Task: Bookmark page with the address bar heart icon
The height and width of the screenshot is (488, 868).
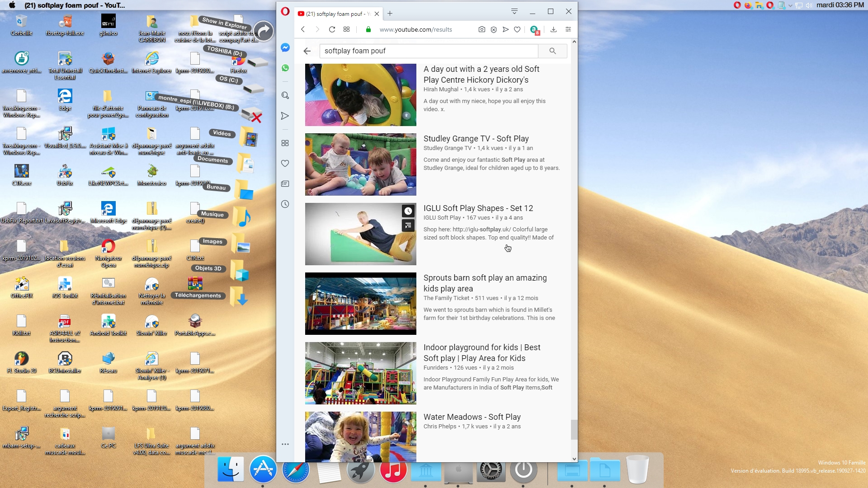Action: [517, 29]
